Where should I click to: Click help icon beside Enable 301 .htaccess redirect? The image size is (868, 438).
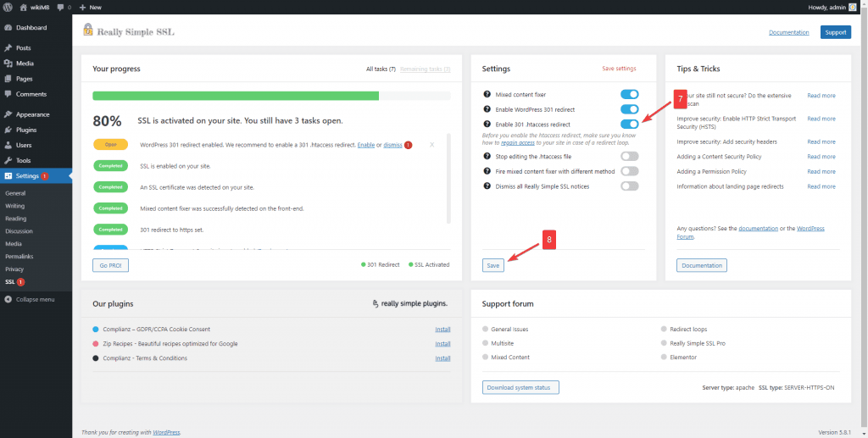(x=487, y=125)
